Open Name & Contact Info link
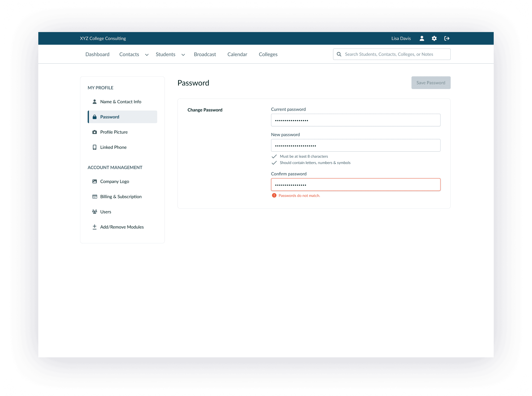This screenshot has height=396, width=532. (x=120, y=102)
